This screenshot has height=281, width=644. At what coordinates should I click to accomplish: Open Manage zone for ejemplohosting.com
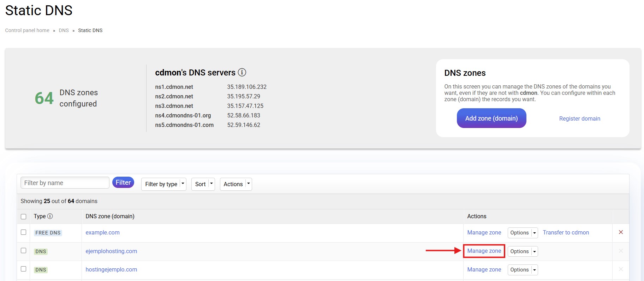(x=484, y=251)
